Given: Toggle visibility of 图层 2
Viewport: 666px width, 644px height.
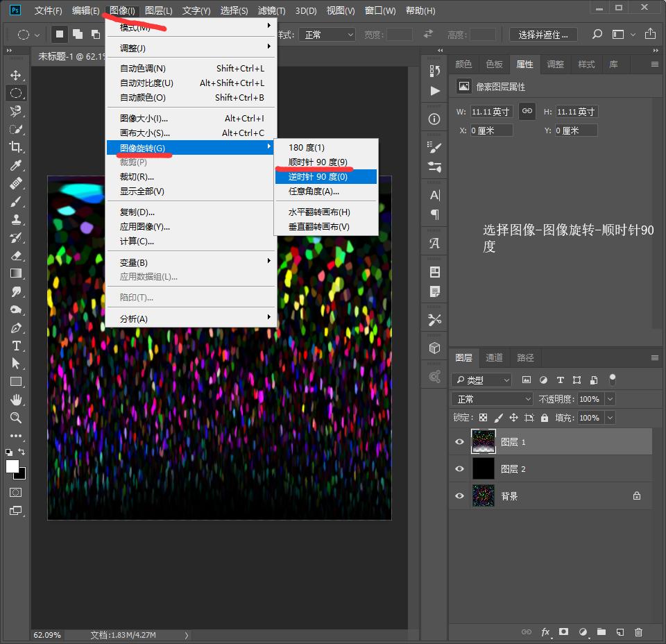Looking at the screenshot, I should coord(459,469).
